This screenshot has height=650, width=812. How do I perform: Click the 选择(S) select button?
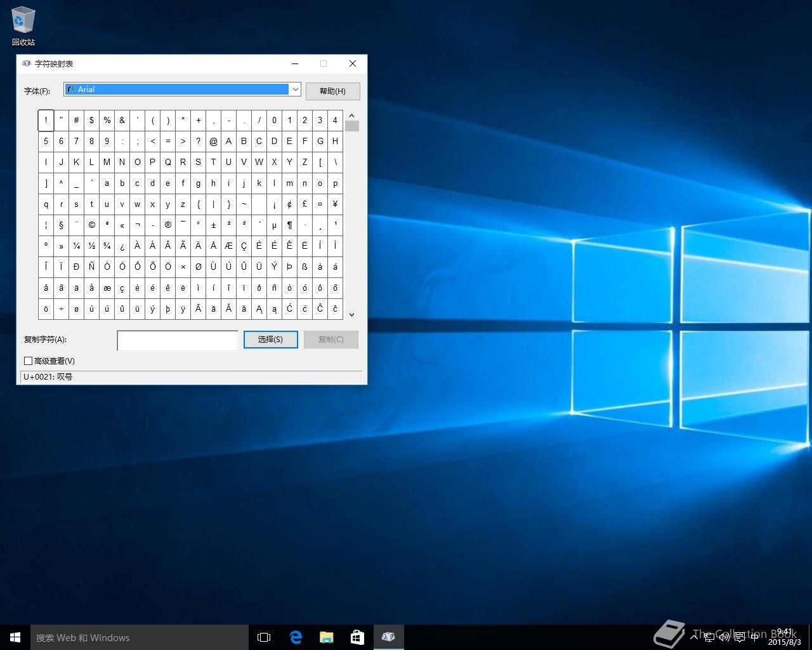point(270,340)
